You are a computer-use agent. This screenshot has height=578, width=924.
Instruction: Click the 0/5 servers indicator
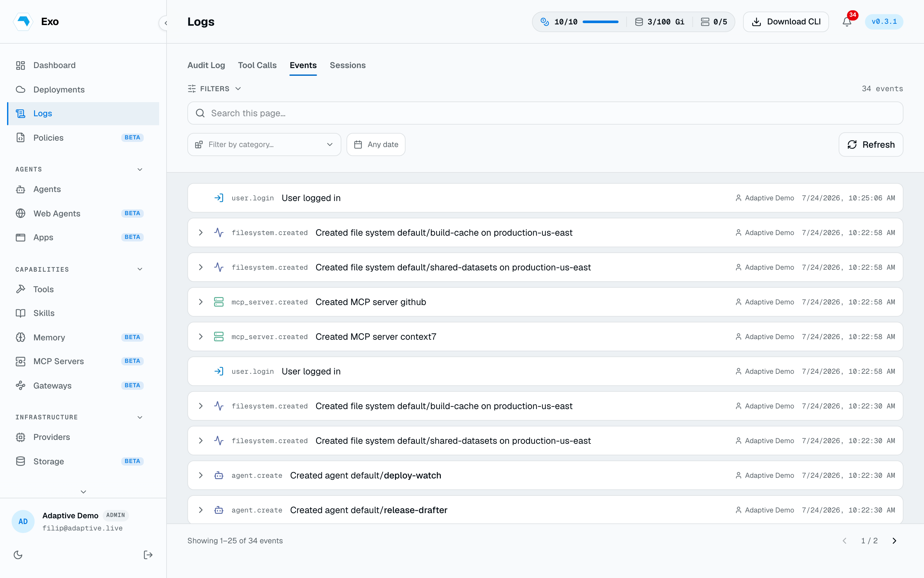coord(714,22)
